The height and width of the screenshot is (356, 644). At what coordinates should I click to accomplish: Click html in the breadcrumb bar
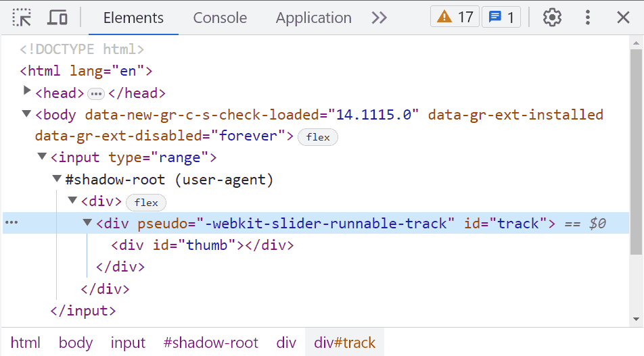click(26, 342)
